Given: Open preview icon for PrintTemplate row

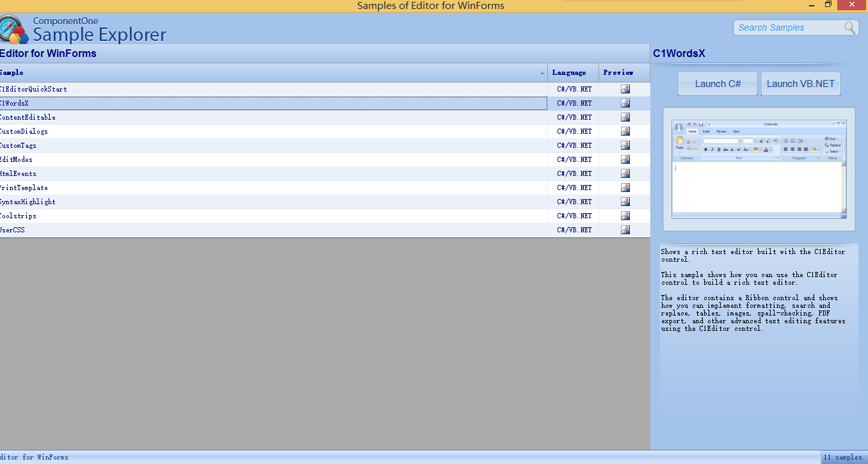Looking at the screenshot, I should click(x=625, y=188).
